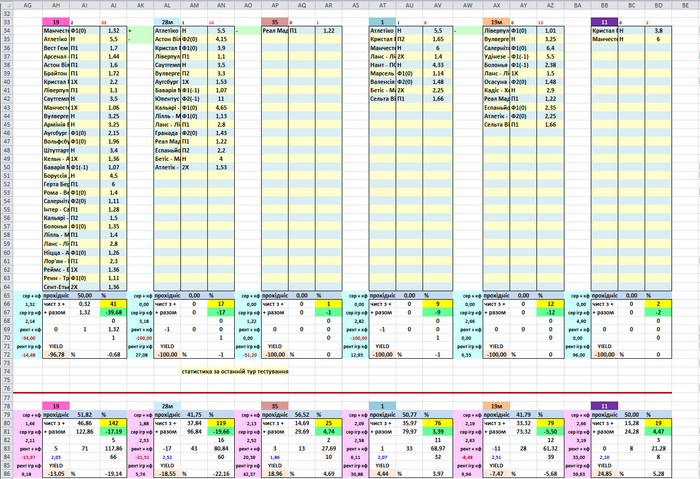Image resolution: width=700 pixels, height=479 pixels.
Task: Select column header AW
Action: tap(467, 5)
